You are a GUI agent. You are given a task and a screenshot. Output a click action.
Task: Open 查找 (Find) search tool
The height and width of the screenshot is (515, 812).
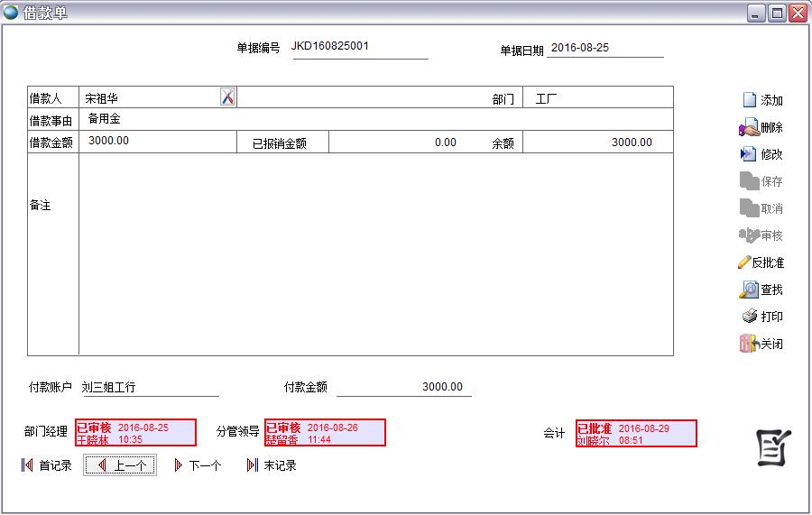coord(749,290)
